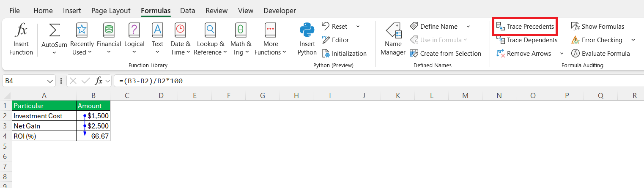Select cell containing $2,500

point(93,126)
